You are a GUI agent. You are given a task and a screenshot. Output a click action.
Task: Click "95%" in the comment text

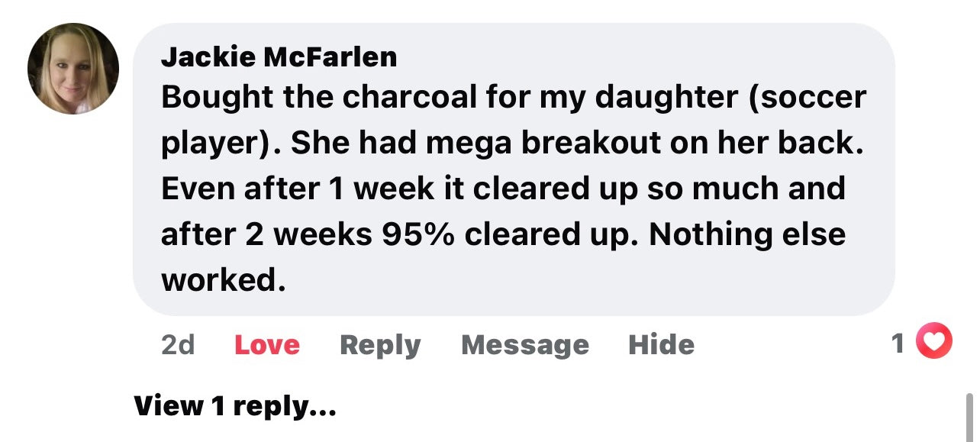[417, 234]
